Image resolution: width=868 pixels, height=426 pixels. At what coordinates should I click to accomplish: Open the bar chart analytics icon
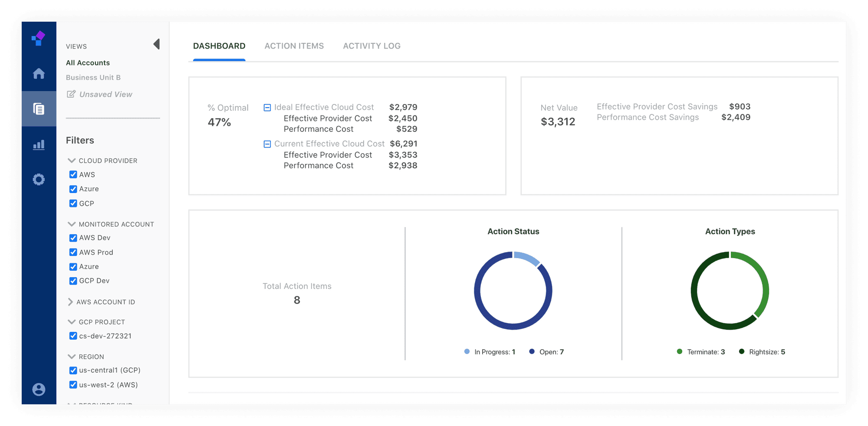(39, 144)
